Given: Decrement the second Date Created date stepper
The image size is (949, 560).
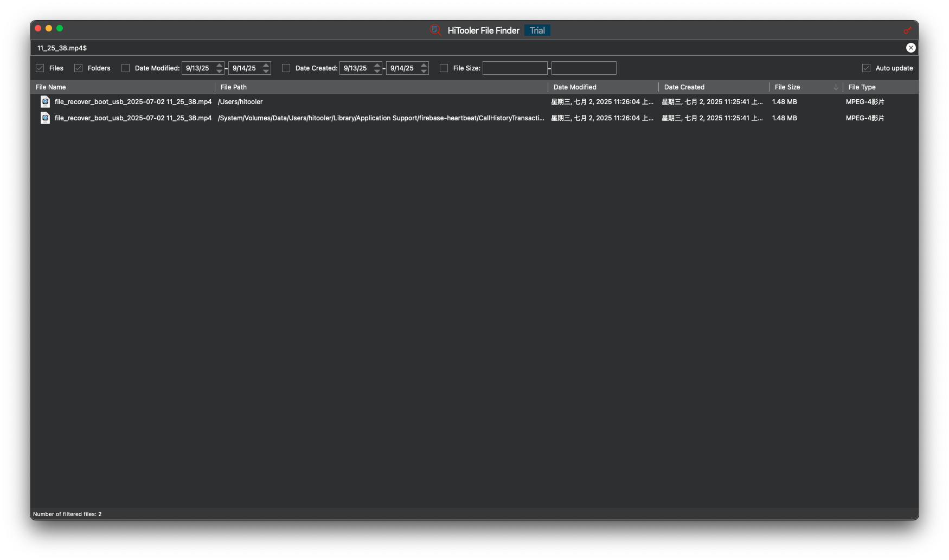Looking at the screenshot, I should [424, 70].
